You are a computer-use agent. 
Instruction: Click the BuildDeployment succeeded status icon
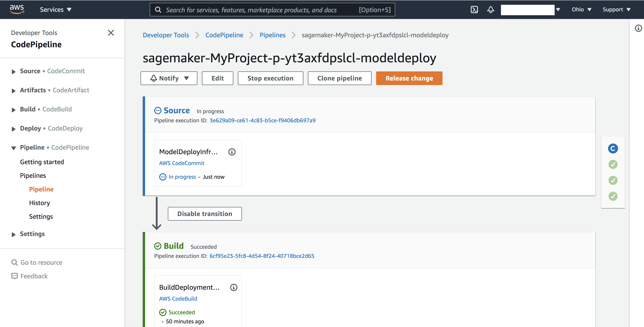[163, 312]
